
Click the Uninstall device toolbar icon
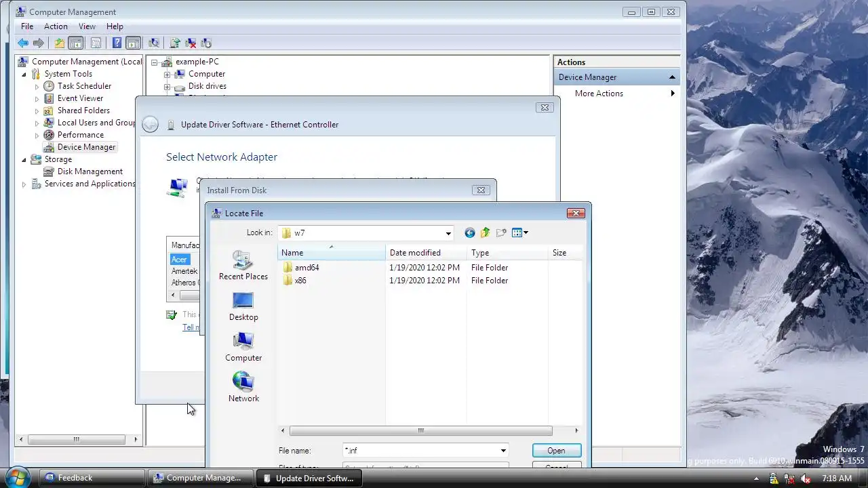pos(191,43)
